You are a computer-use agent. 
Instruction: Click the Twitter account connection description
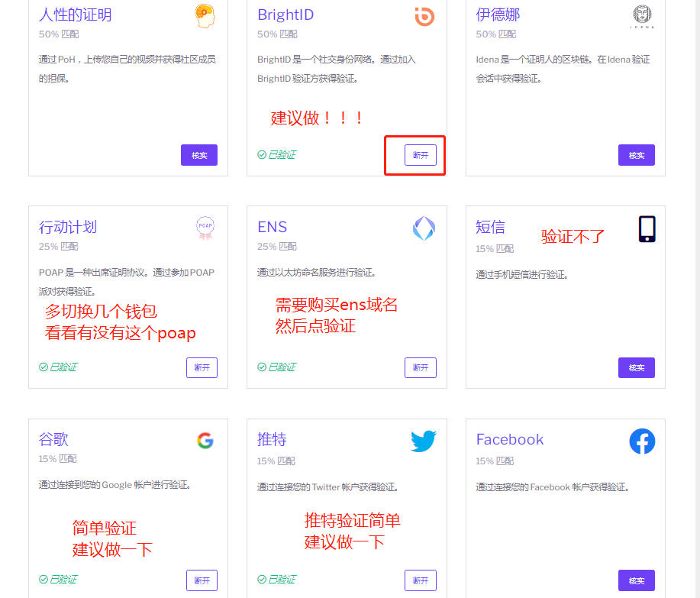327,487
